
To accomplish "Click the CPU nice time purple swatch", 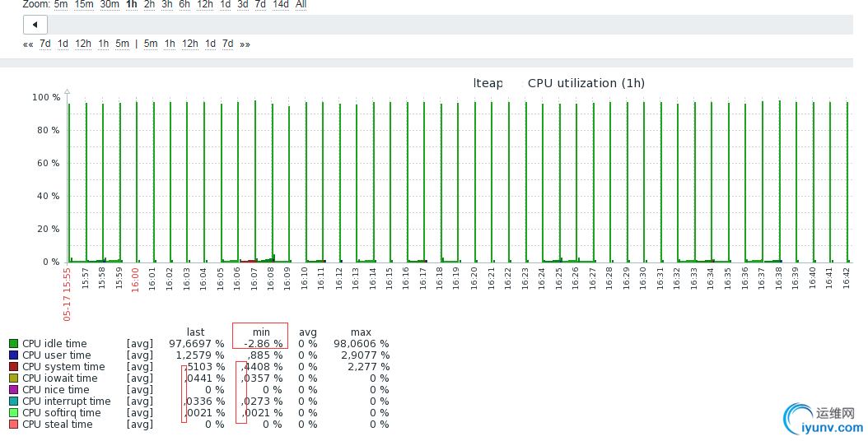I will point(14,390).
